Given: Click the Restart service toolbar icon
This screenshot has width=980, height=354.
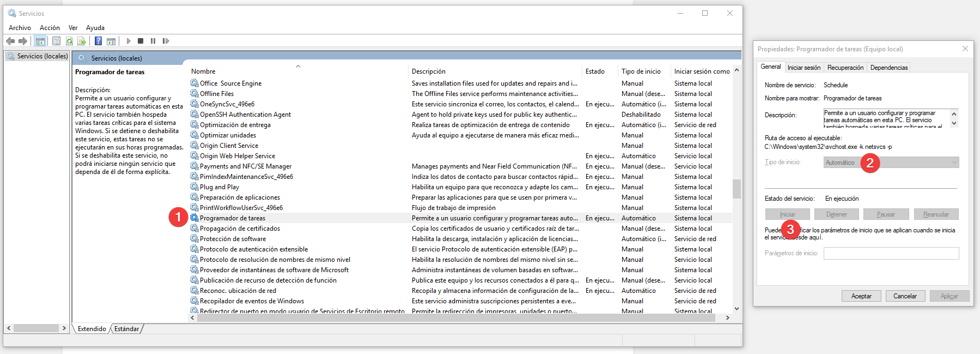Looking at the screenshot, I should click(x=166, y=41).
